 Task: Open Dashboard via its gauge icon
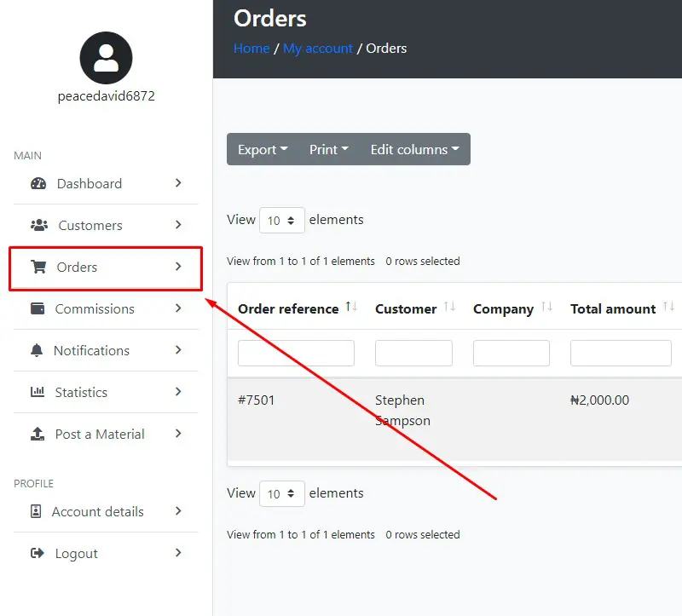(38, 183)
